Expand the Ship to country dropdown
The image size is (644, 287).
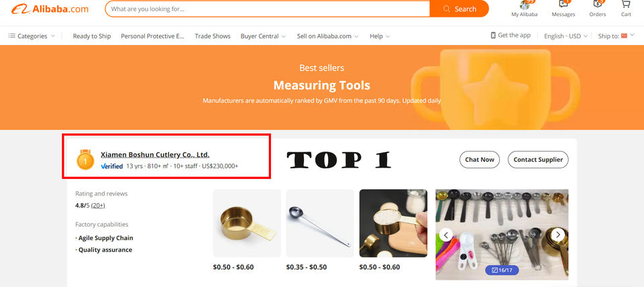(x=616, y=36)
